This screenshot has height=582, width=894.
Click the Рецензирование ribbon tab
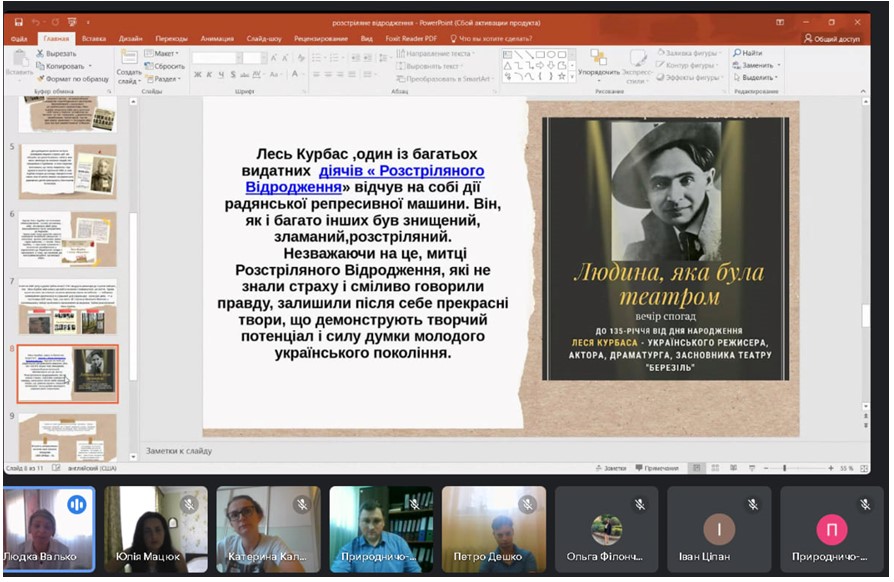tap(321, 39)
